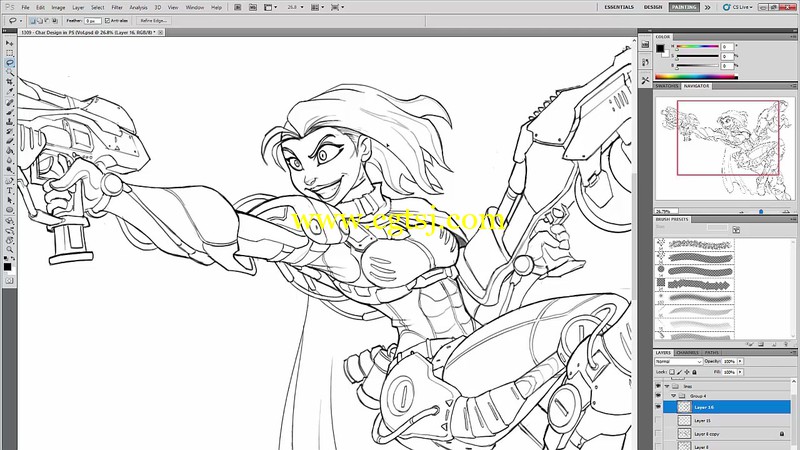Select the Rectangular Marquee tool
800x450 pixels.
click(x=10, y=53)
